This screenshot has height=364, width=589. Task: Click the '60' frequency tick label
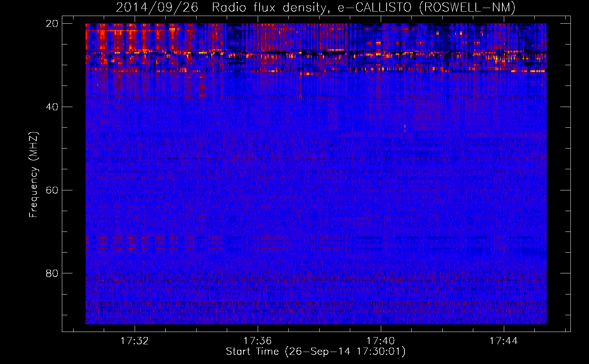[x=52, y=190]
